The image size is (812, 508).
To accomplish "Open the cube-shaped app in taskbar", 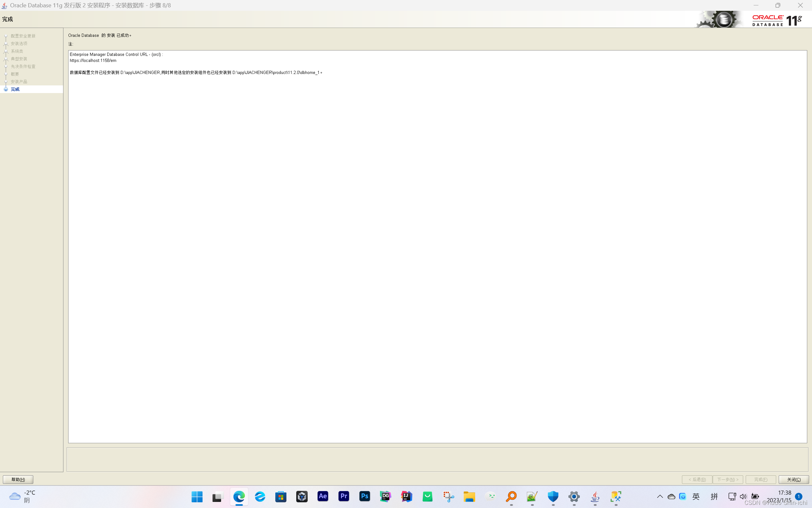I will [x=302, y=496].
